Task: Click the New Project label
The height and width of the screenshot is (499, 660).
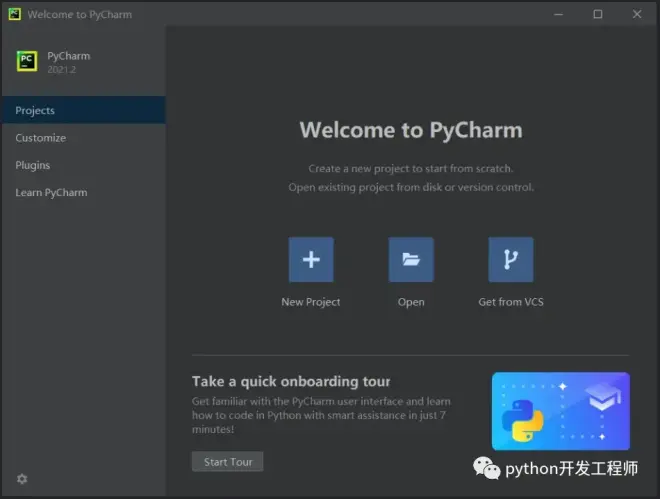Action: point(311,302)
